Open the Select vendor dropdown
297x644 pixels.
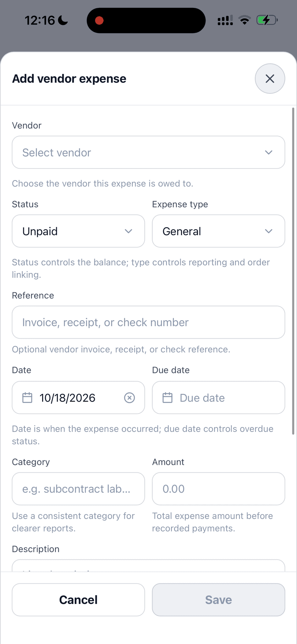pos(148,153)
